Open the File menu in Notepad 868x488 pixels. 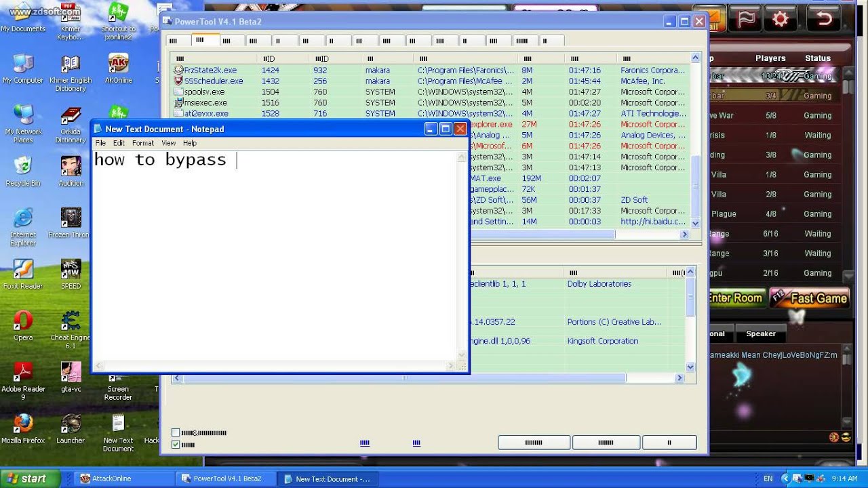(x=100, y=143)
